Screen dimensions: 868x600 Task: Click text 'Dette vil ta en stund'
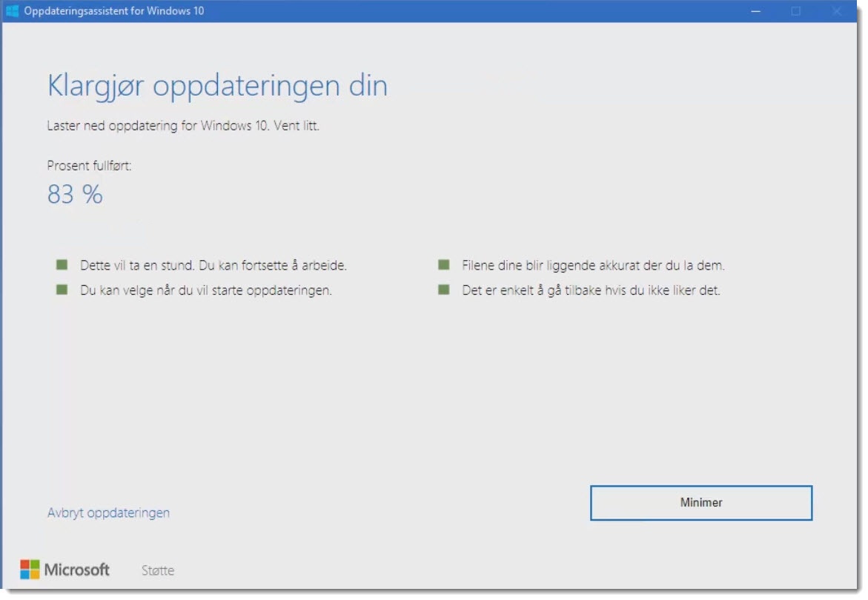(137, 265)
